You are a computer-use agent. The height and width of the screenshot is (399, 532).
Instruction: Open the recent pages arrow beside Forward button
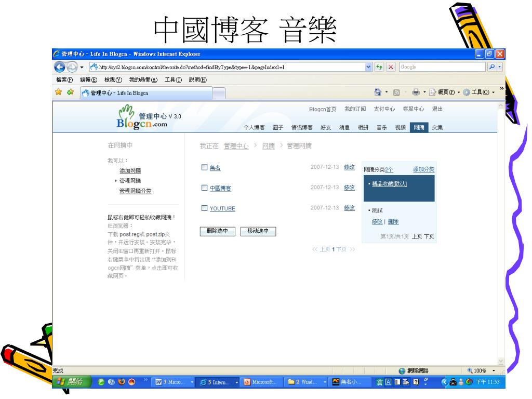coord(82,67)
